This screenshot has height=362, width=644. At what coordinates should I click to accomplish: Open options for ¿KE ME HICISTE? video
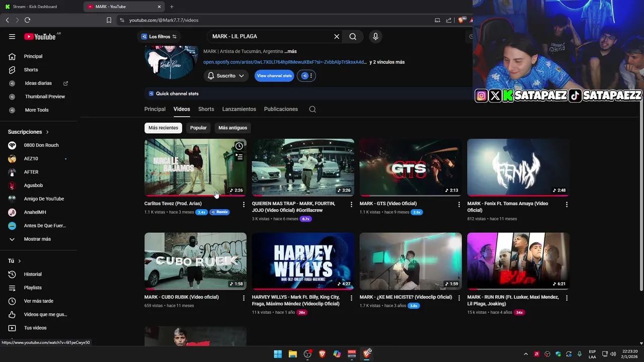(x=459, y=298)
